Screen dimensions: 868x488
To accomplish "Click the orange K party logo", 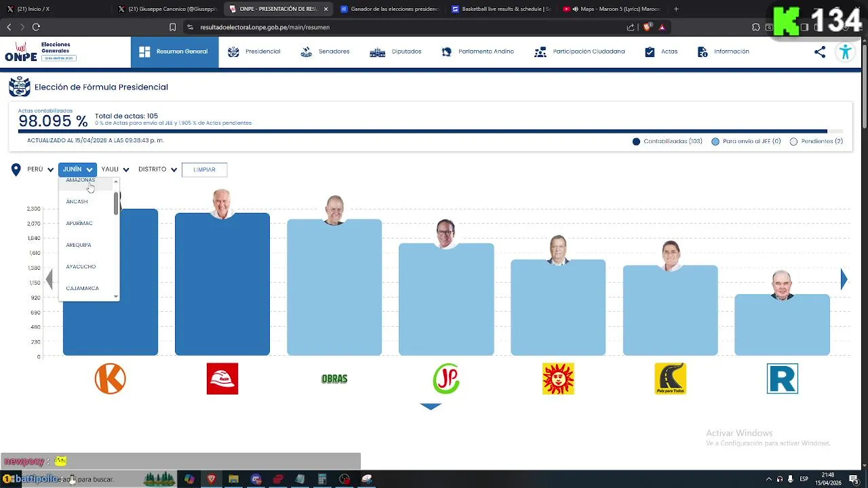I will (111, 378).
